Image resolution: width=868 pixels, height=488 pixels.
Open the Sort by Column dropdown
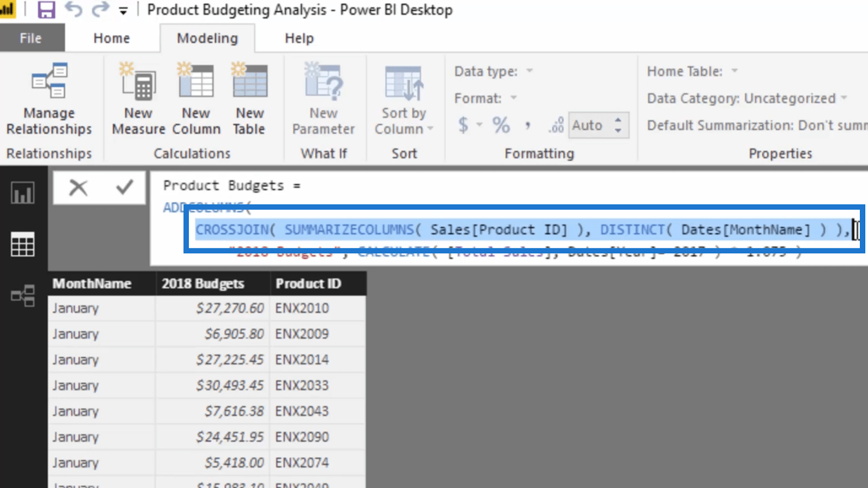pyautogui.click(x=404, y=99)
